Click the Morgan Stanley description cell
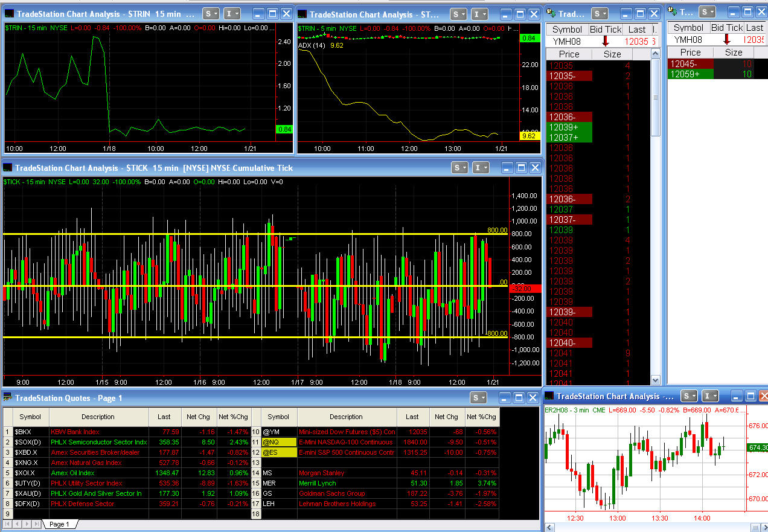 [347, 473]
